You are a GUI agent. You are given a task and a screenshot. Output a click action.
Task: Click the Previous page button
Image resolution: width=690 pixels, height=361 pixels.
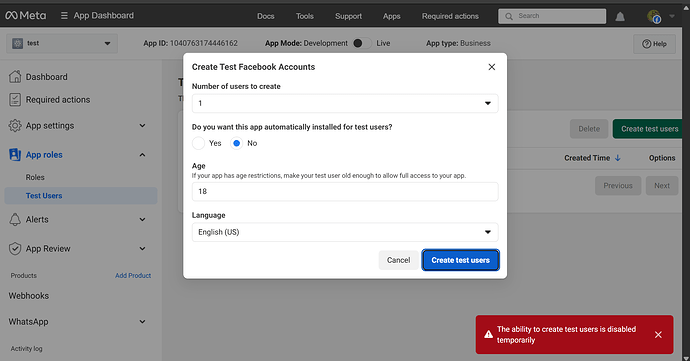618,186
